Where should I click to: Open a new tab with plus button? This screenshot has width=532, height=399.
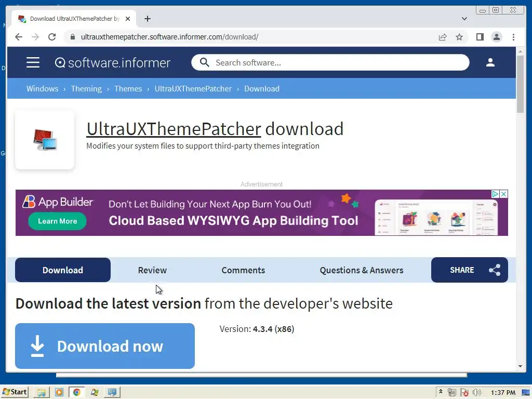147,19
